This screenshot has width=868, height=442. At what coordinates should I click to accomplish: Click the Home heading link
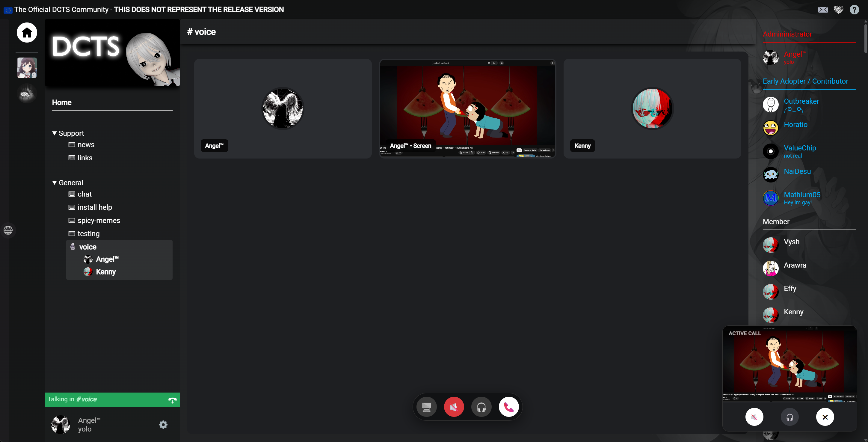coord(62,102)
